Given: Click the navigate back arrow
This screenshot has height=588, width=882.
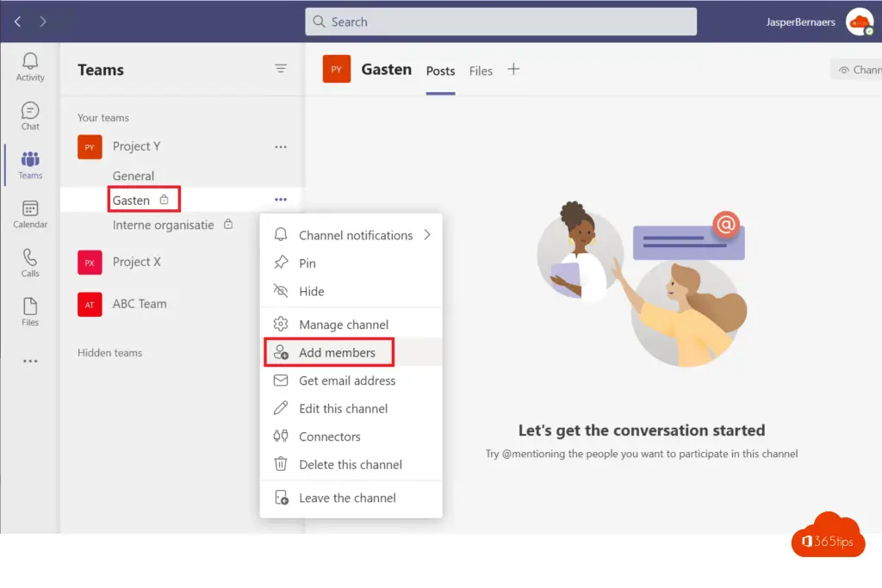Looking at the screenshot, I should (x=17, y=22).
